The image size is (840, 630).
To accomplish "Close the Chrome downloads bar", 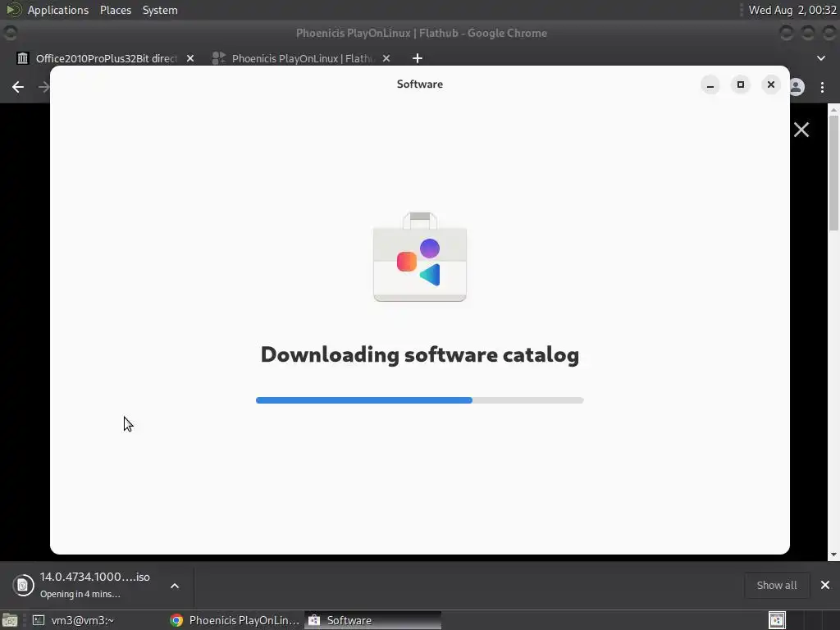I will pyautogui.click(x=825, y=585).
